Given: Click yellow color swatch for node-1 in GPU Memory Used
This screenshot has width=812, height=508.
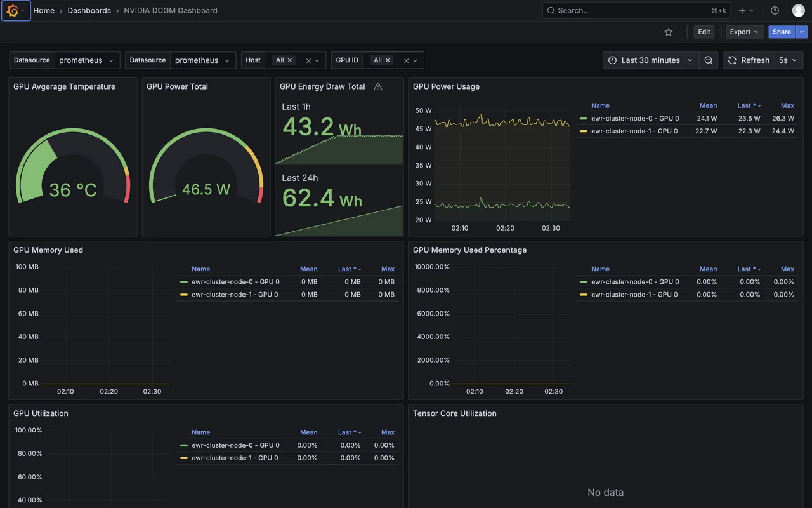Looking at the screenshot, I should (184, 295).
